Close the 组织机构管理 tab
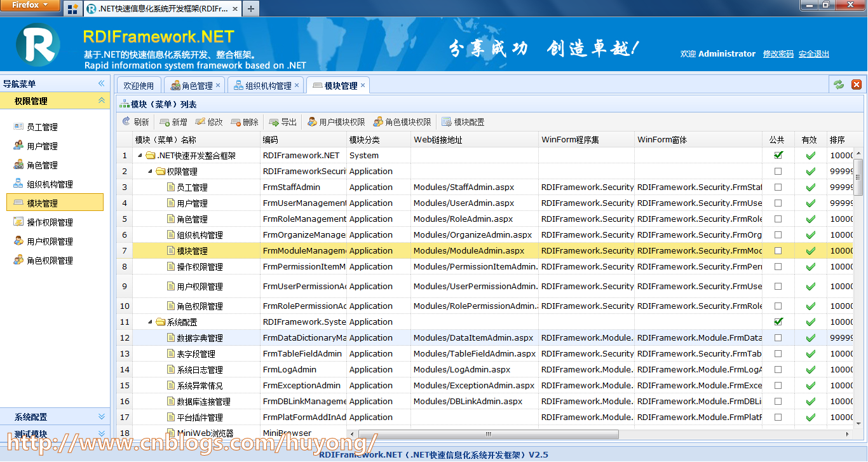 pyautogui.click(x=297, y=85)
